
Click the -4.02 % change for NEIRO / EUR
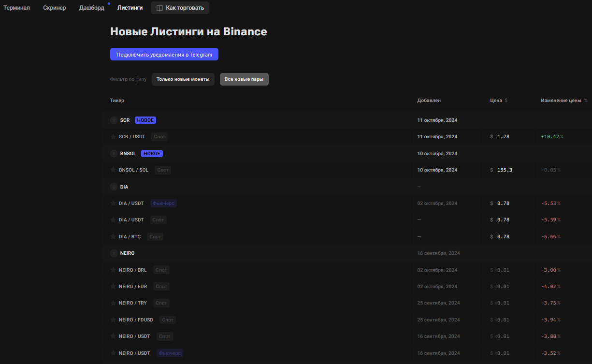click(x=551, y=287)
